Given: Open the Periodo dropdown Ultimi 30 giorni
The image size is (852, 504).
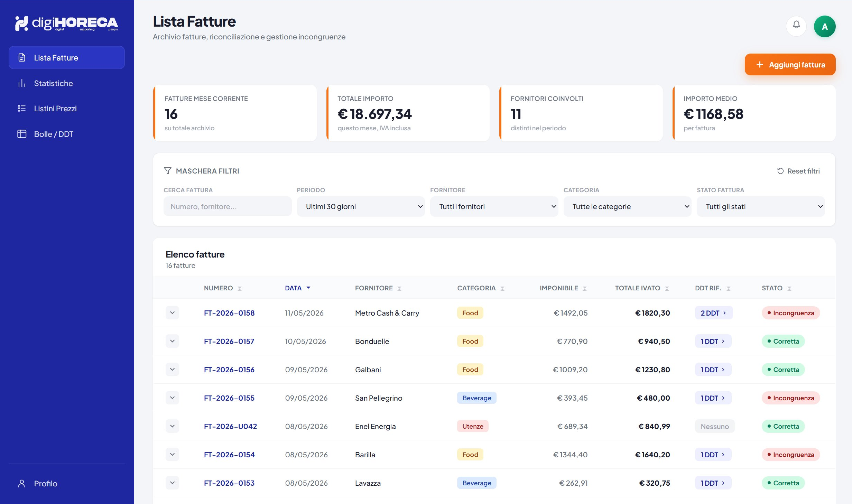Looking at the screenshot, I should click(361, 207).
